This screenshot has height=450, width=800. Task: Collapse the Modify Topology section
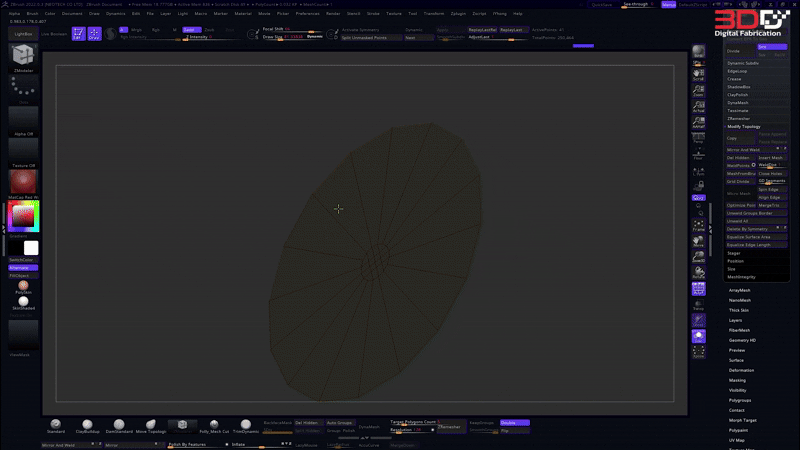pyautogui.click(x=745, y=127)
